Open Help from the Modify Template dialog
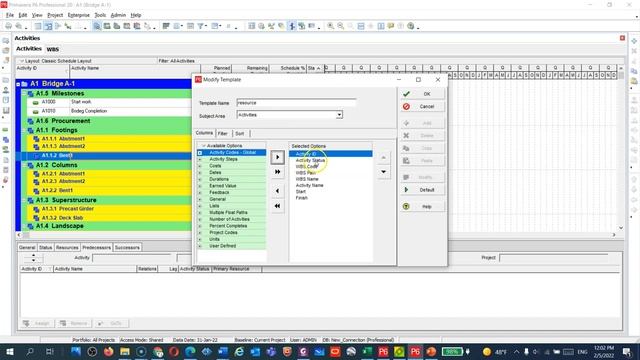The image size is (640, 360). click(422, 207)
